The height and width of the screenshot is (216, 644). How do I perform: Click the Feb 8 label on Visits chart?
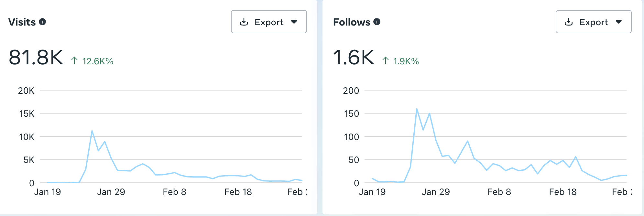coord(174,192)
